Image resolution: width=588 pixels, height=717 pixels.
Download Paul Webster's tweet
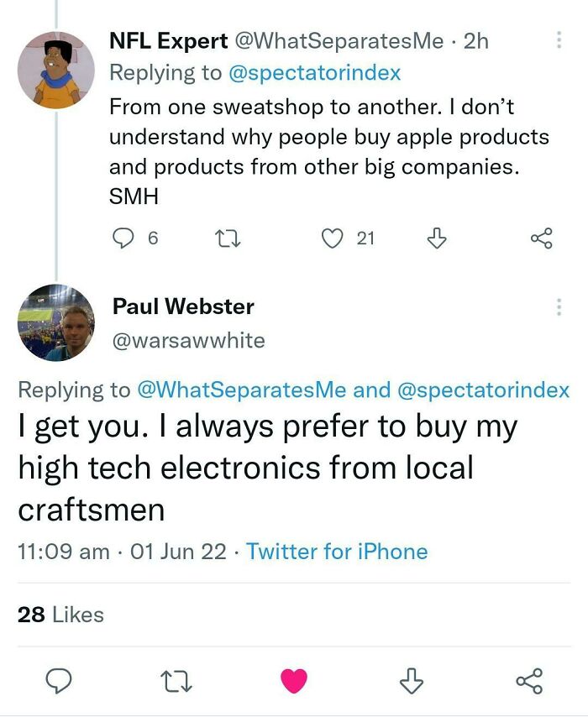(x=412, y=681)
